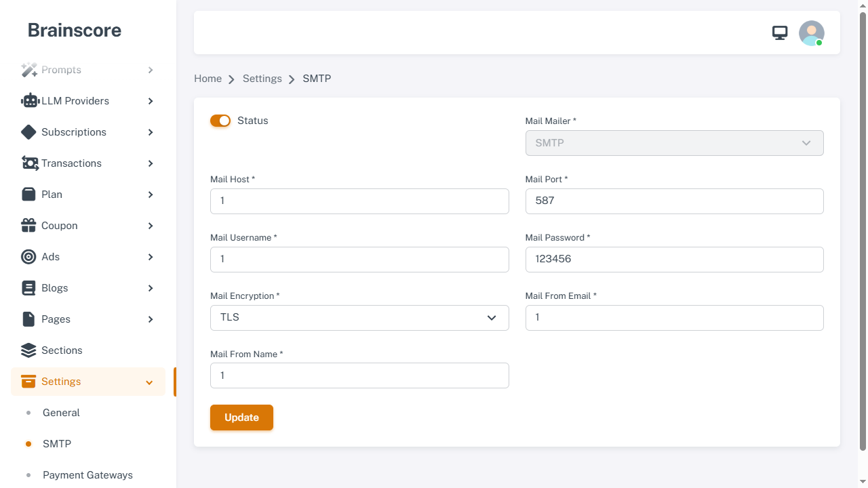Expand the LLM Providers chevron
Viewport: 868px width, 488px height.
point(151,101)
